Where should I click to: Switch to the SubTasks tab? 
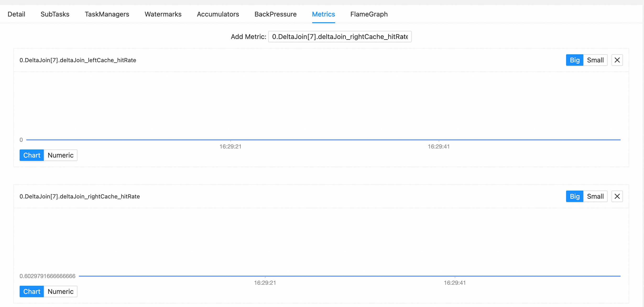point(55,14)
